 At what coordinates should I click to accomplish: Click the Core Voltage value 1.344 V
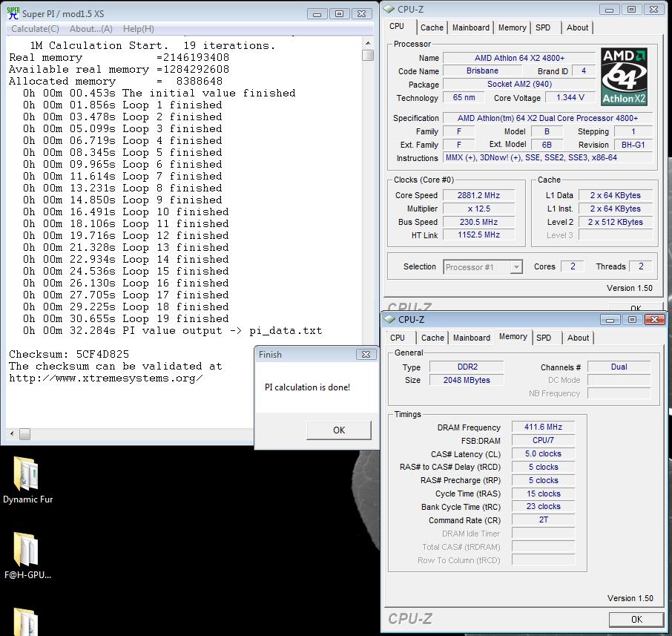[570, 98]
